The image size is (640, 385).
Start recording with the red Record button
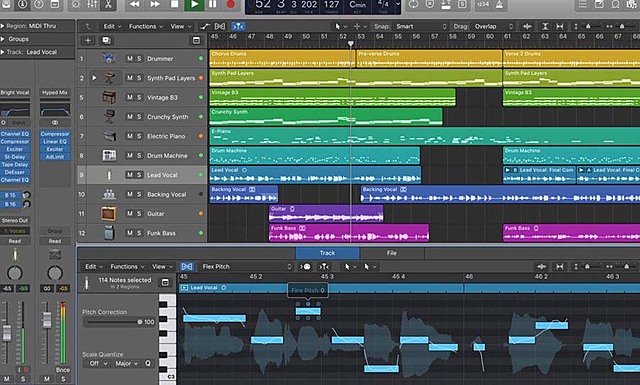point(231,4)
